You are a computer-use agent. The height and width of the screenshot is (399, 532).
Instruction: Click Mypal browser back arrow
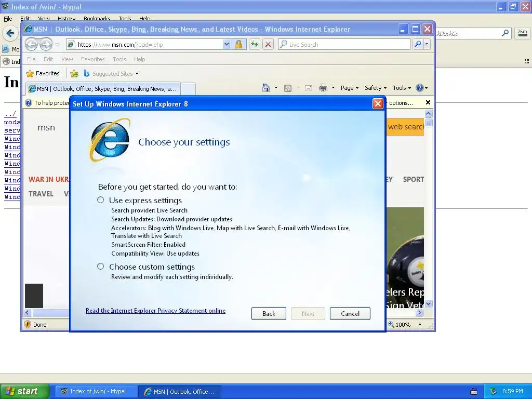coord(10,33)
